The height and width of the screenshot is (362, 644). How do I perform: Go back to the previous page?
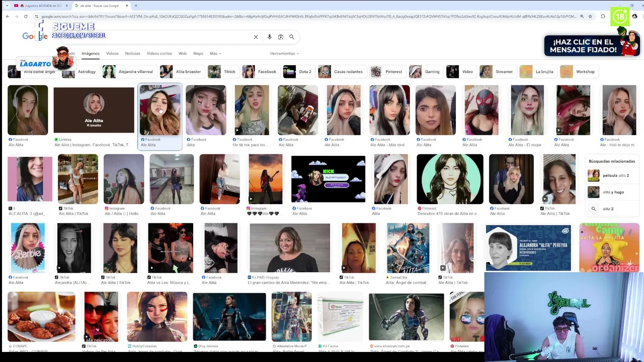click(x=8, y=17)
